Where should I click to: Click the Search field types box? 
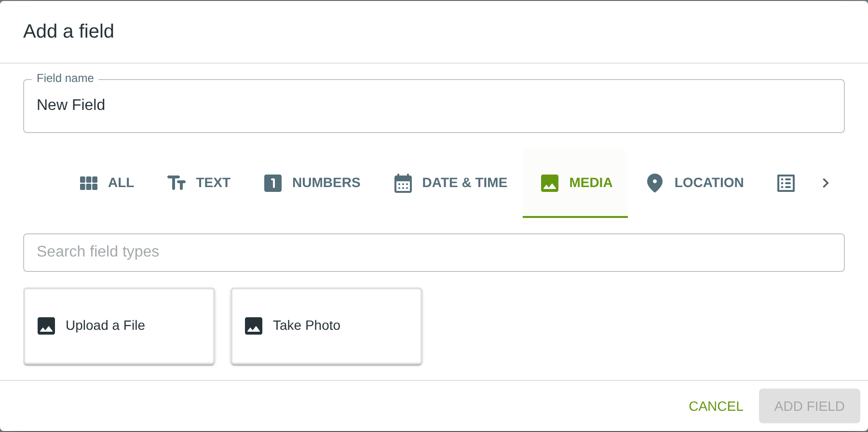point(434,253)
